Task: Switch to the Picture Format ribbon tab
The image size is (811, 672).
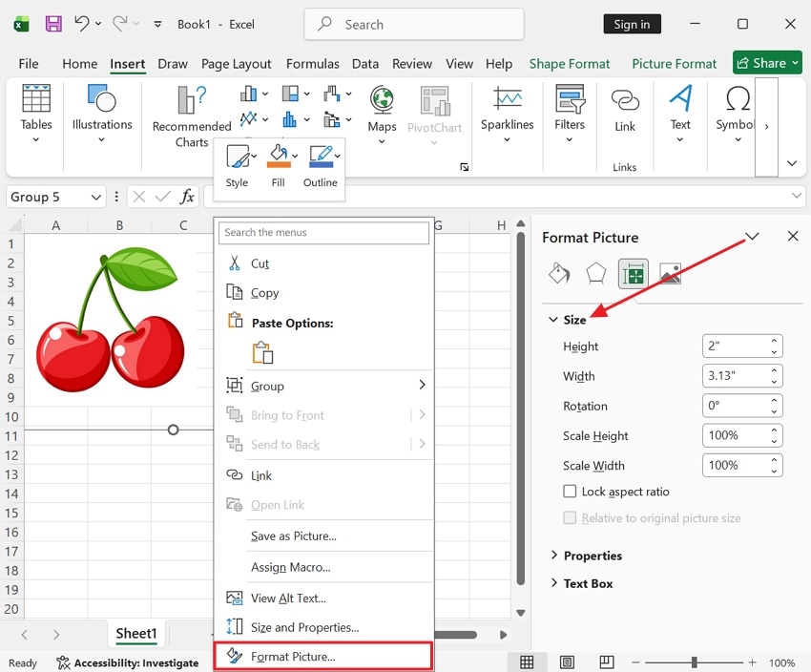Action: click(x=674, y=63)
